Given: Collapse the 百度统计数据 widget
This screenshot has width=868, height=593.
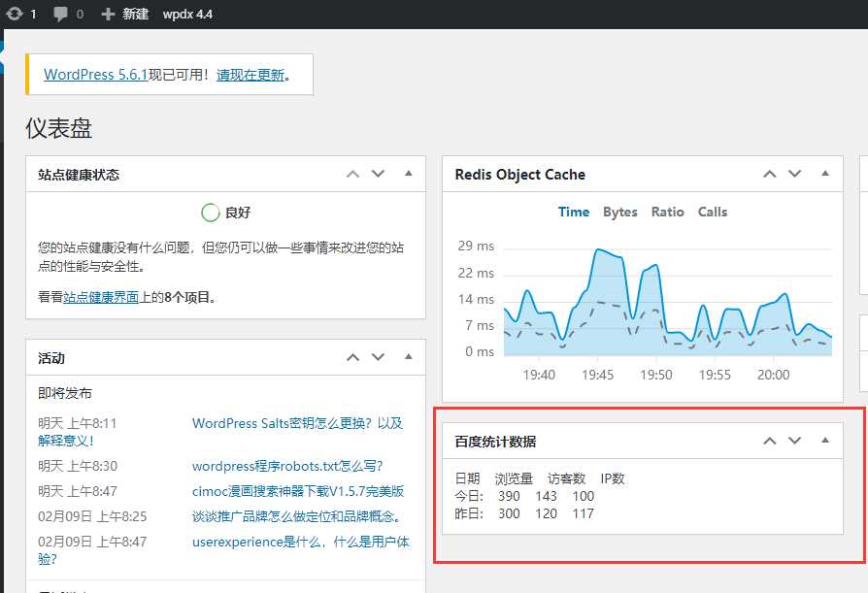Looking at the screenshot, I should tap(825, 440).
